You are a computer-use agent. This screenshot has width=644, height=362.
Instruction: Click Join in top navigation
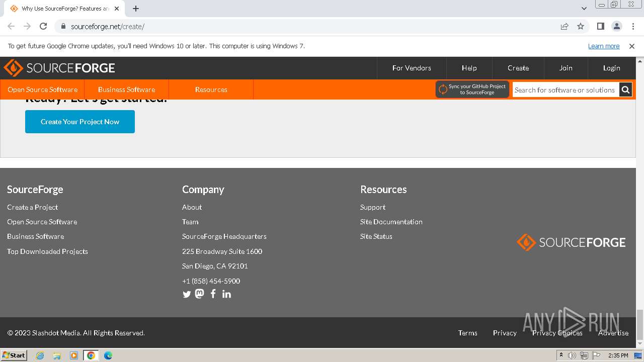coord(566,68)
